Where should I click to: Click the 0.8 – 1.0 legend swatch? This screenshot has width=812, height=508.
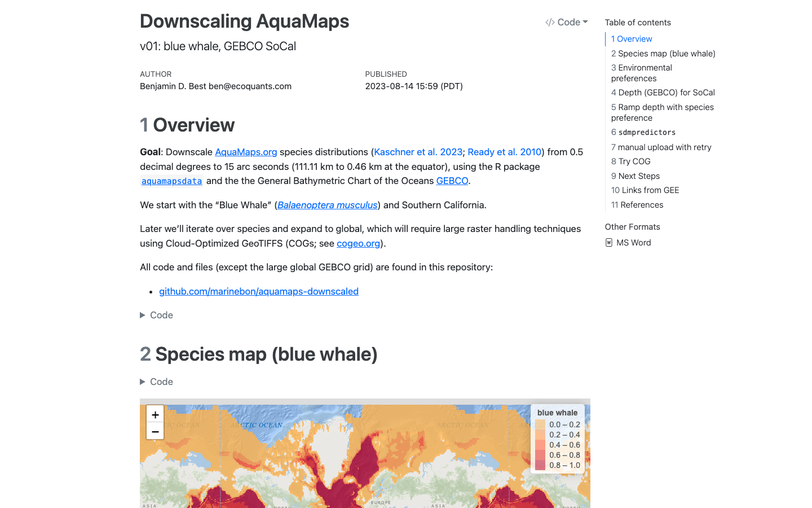point(540,465)
